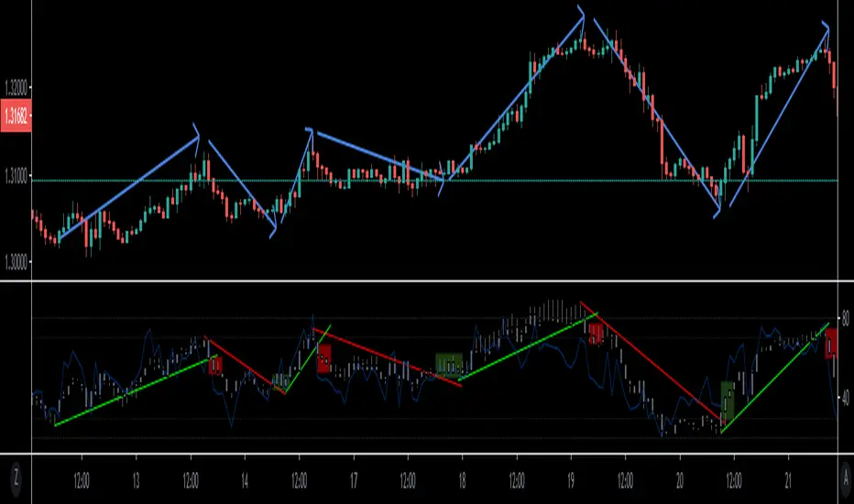
Task: Select the red 1.31682 current price label
Action: (16, 115)
